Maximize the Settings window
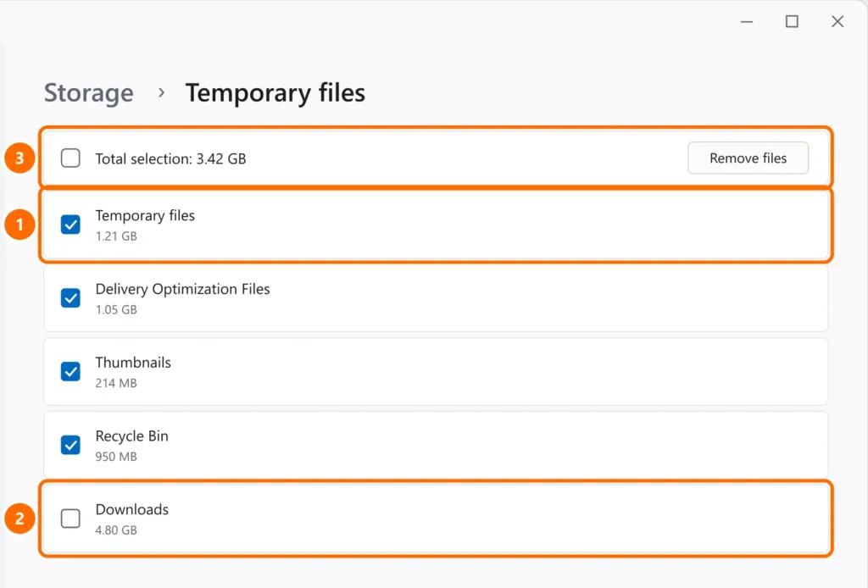 tap(793, 21)
